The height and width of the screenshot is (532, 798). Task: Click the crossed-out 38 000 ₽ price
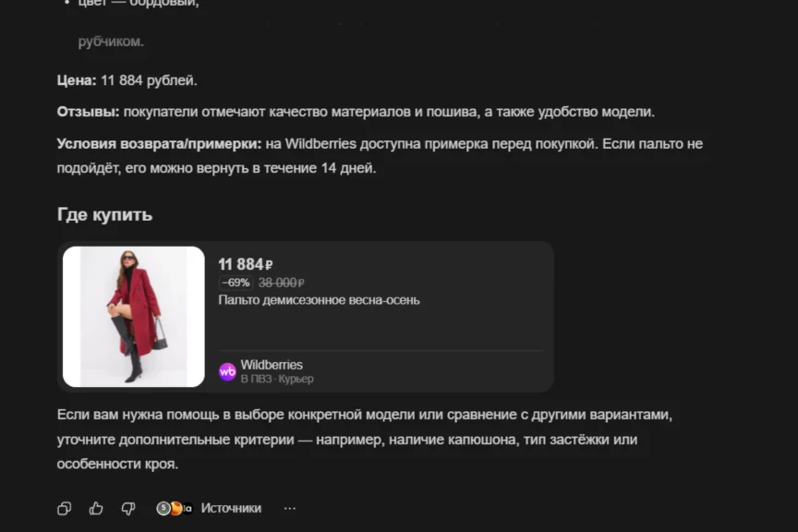coord(282,283)
